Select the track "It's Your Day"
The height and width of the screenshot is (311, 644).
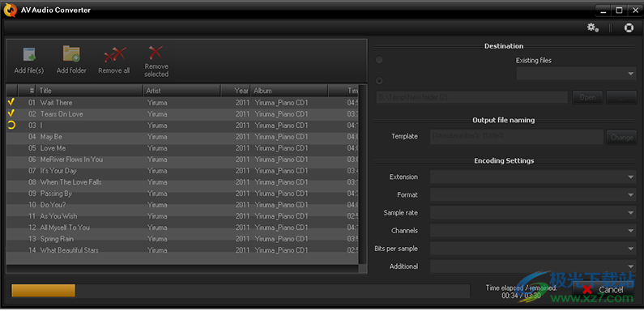click(182, 171)
